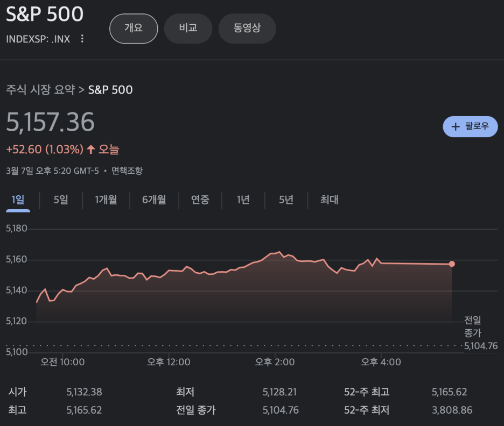Click the 오전 10:00 axis label
Screen dimensions: 504x426
point(62,362)
